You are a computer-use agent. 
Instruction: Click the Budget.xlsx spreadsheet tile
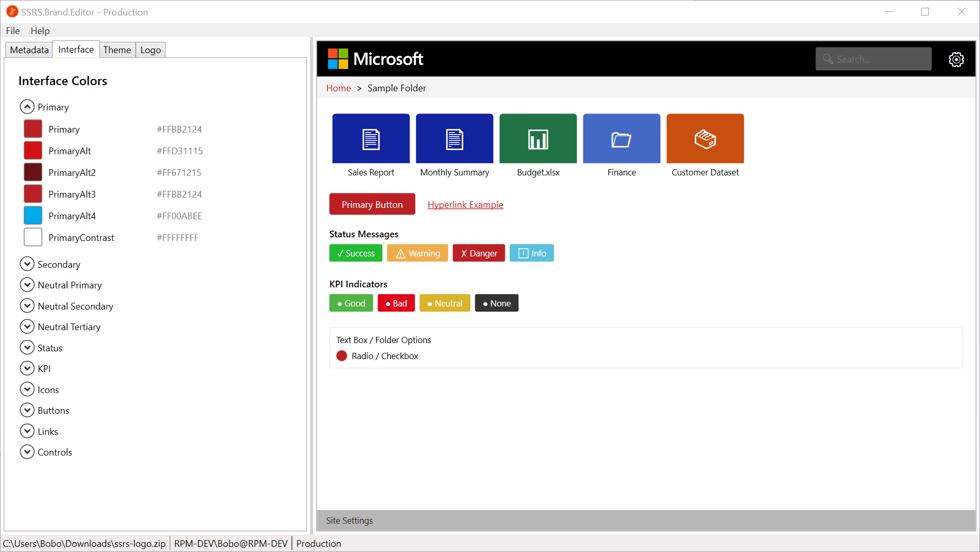(538, 139)
